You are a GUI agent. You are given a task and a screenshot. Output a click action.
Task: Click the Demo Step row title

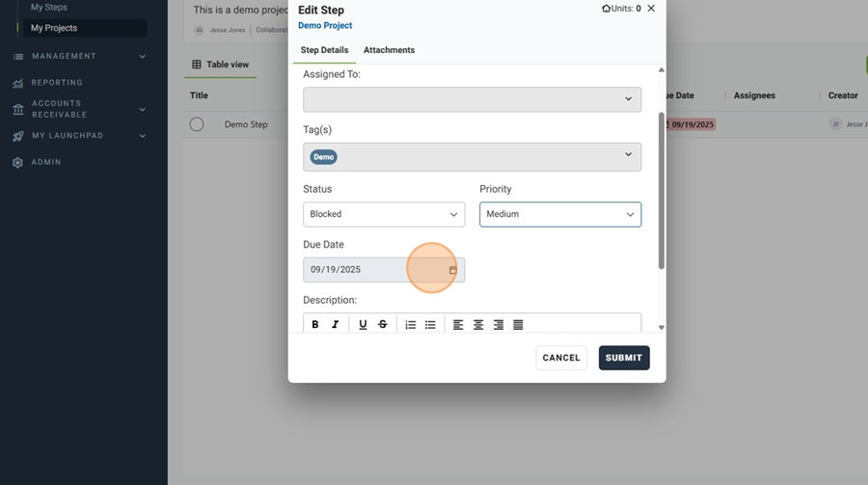pos(246,124)
